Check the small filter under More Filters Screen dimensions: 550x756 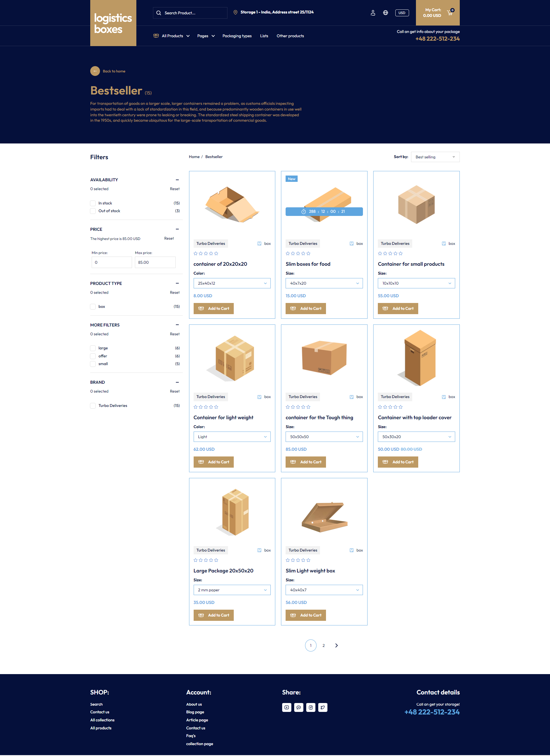[93, 364]
